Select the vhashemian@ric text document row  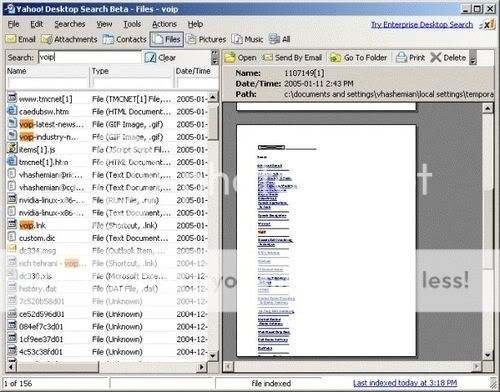coord(107,175)
